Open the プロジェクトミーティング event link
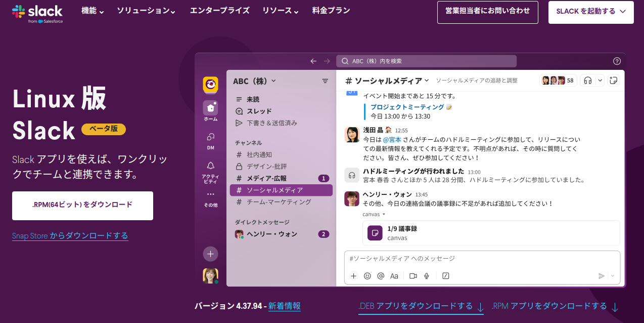Image resolution: width=644 pixels, height=323 pixels. click(407, 107)
